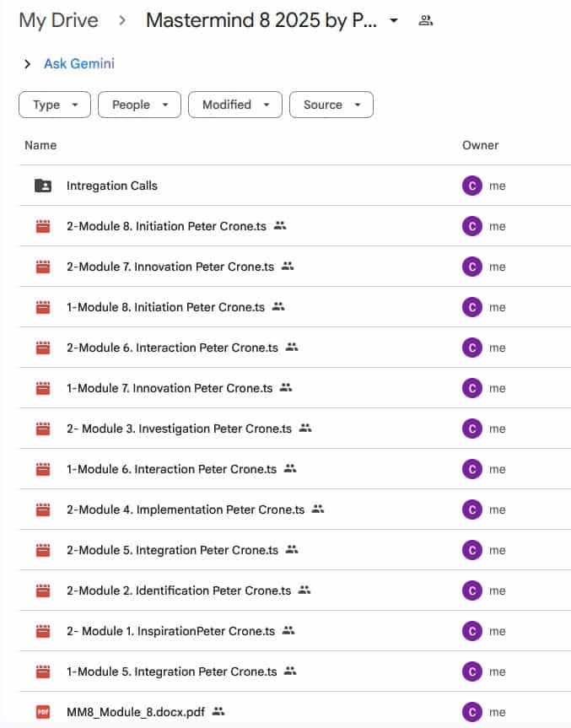The image size is (571, 728).
Task: Click the video icon of 2-Module 8. Initiation
Action: (43, 226)
